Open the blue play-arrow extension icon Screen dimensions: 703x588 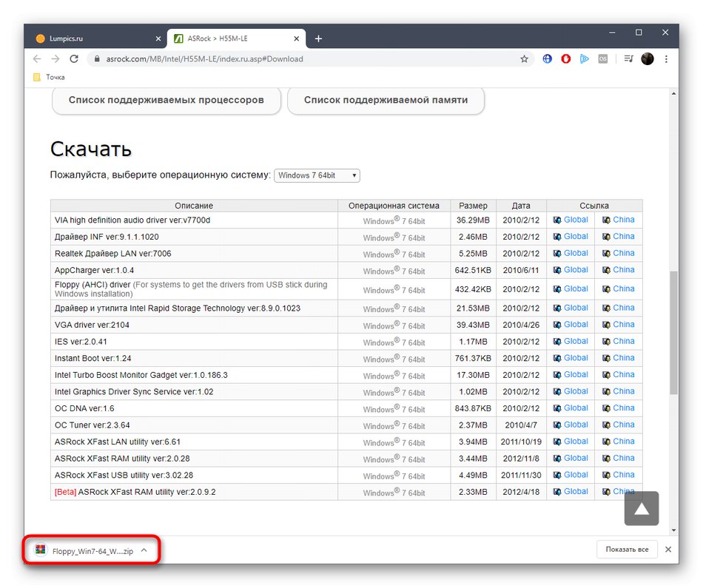[x=584, y=58]
